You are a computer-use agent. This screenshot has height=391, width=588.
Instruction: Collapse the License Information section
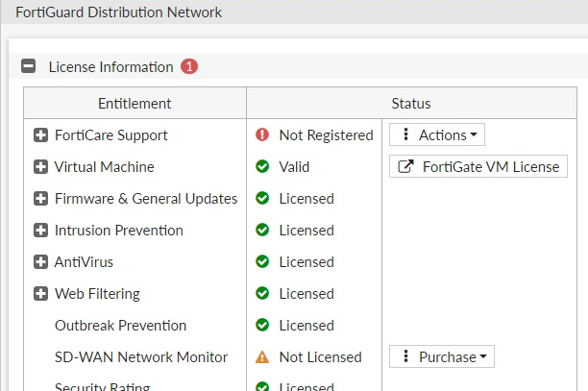point(29,66)
